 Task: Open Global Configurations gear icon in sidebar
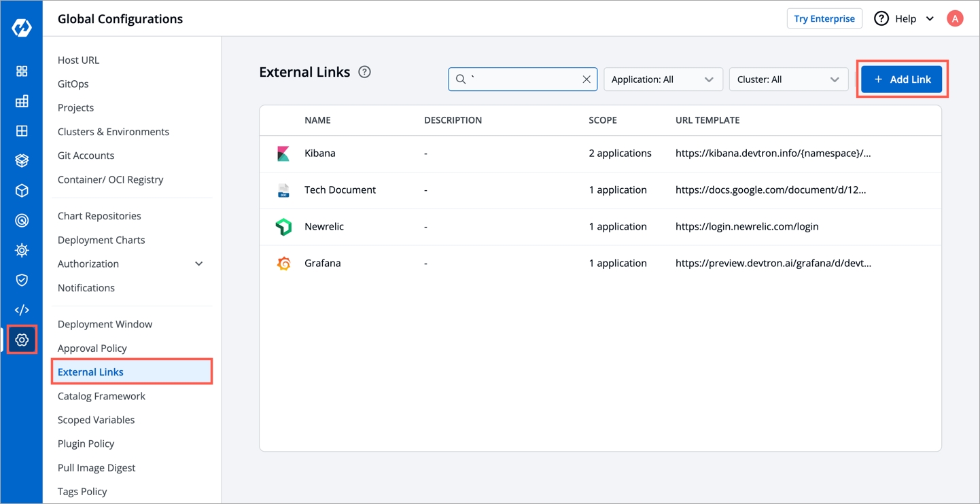click(22, 340)
